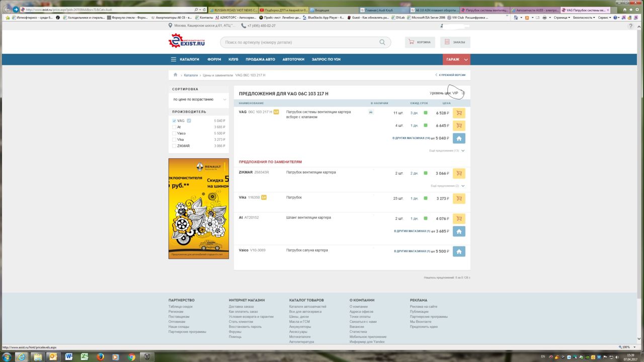Open the Каталоги автозапчастей footer link
The width and height of the screenshot is (644, 362).
pyautogui.click(x=307, y=307)
